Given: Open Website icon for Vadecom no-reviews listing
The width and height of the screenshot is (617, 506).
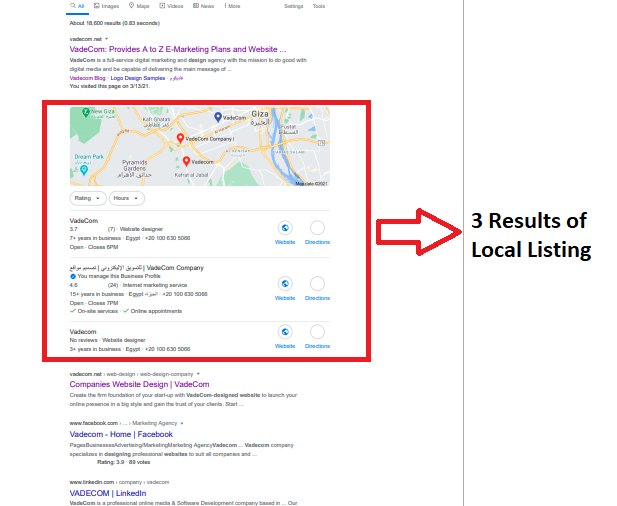Looking at the screenshot, I should 285,332.
